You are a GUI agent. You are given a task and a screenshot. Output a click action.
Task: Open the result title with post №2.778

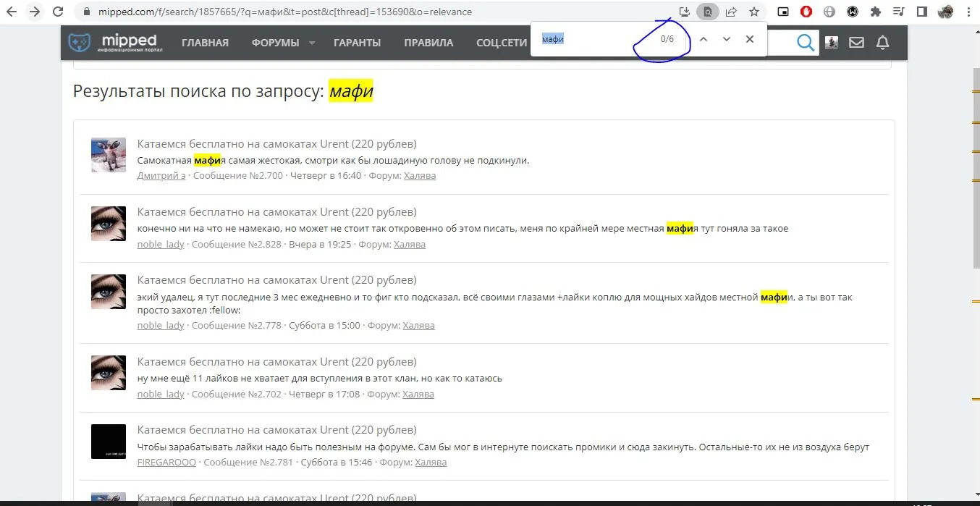pos(277,280)
